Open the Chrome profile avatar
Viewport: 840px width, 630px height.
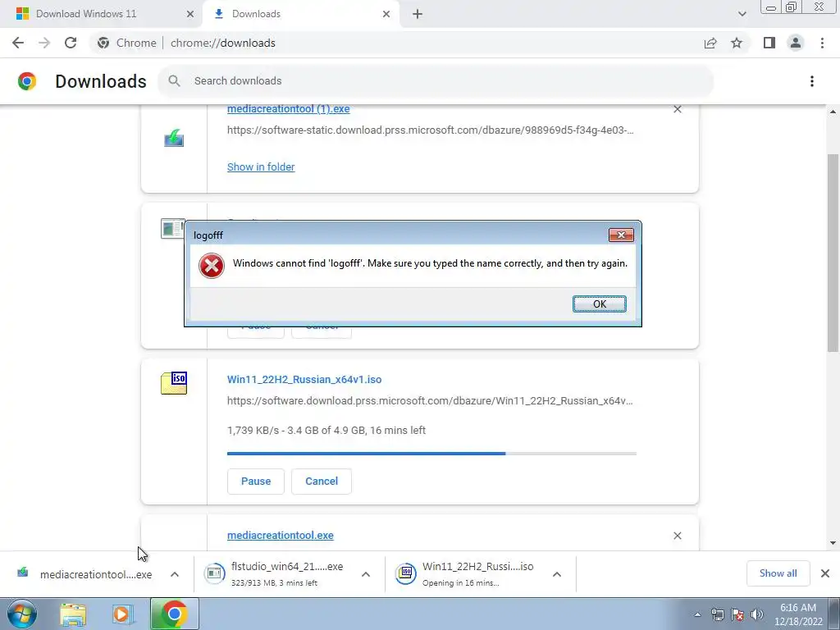tap(796, 43)
